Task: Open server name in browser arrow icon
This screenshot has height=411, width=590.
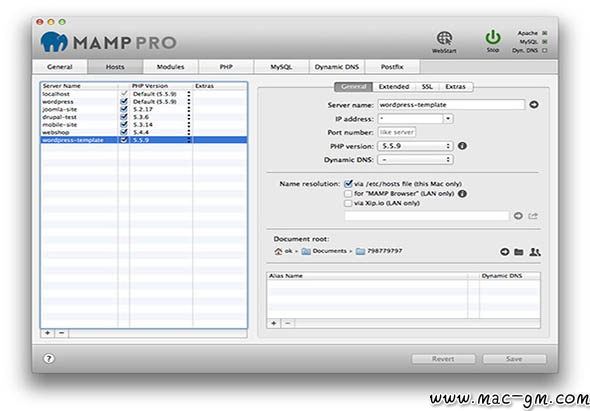Action: 534,105
